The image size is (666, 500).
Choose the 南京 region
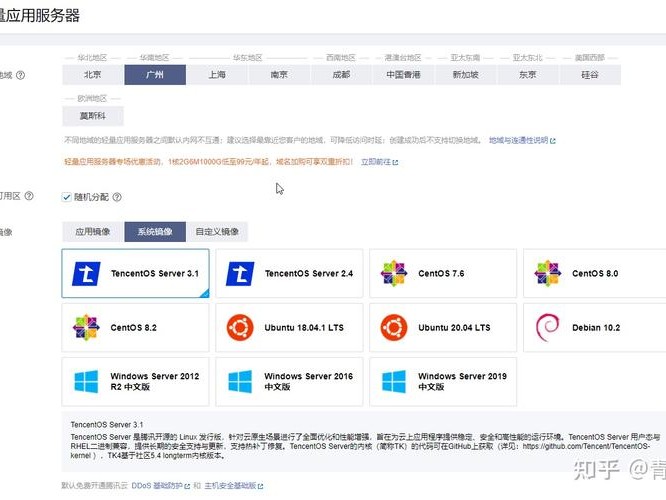click(279, 75)
